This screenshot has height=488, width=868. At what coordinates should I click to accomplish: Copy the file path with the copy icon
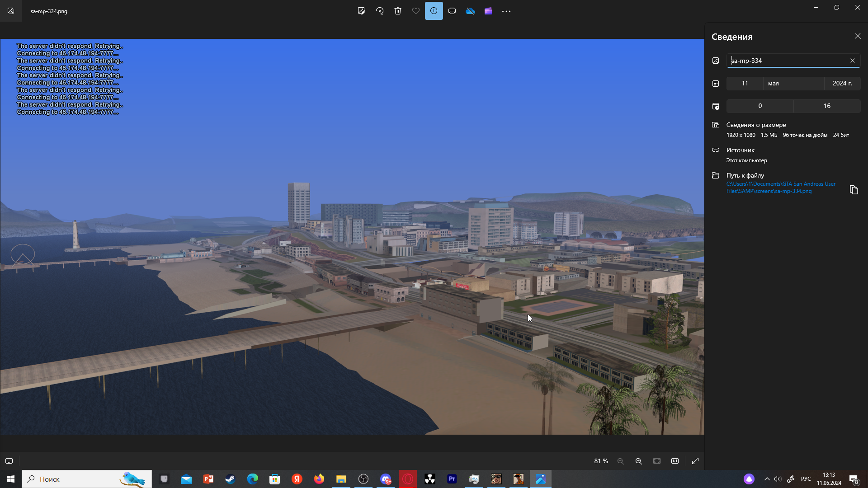point(854,190)
